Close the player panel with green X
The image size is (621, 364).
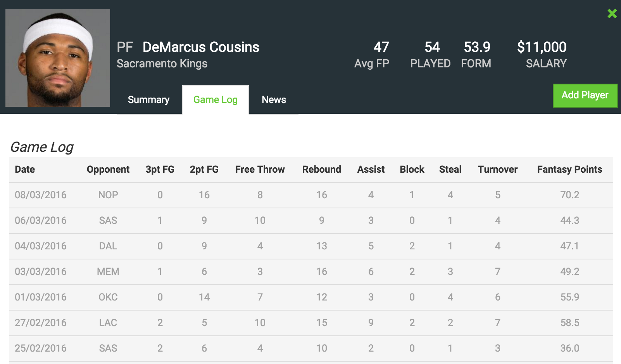[612, 14]
